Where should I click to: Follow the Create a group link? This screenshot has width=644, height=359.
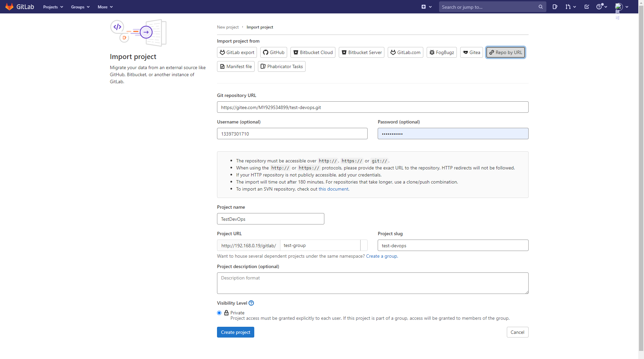382,256
